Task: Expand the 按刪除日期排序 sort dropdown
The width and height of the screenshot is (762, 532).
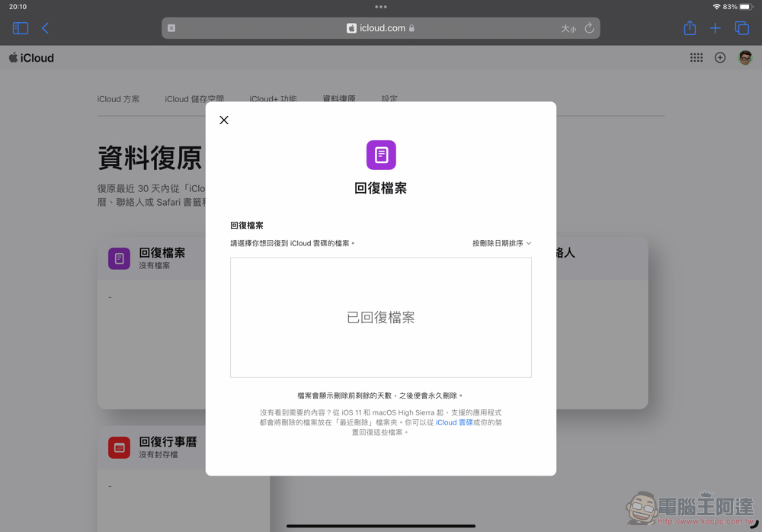Action: pos(501,243)
